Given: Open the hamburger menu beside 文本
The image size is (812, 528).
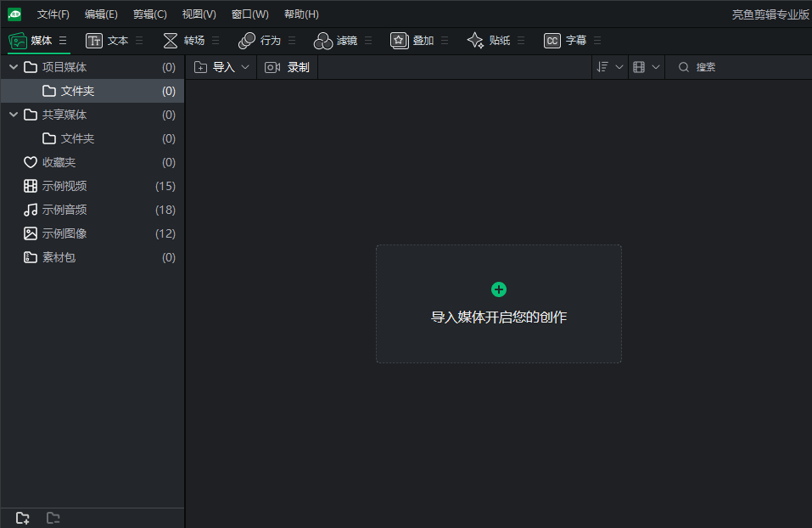Looking at the screenshot, I should [139, 41].
